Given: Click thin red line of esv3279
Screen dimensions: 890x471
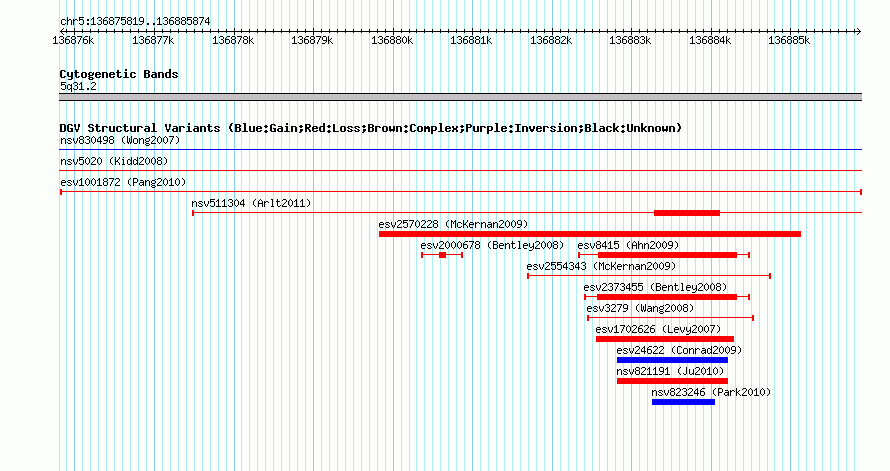Looking at the screenshot, I should [x=670, y=318].
